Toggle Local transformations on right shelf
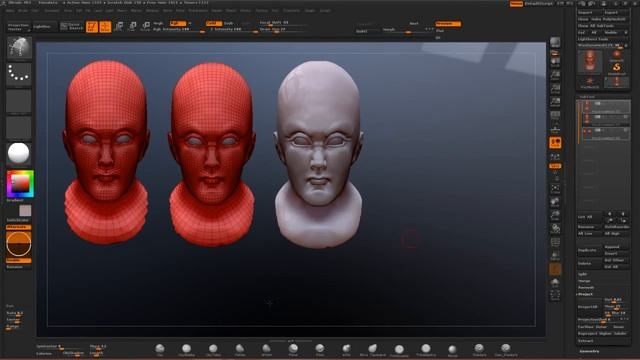The height and width of the screenshot is (360, 640). (x=555, y=142)
